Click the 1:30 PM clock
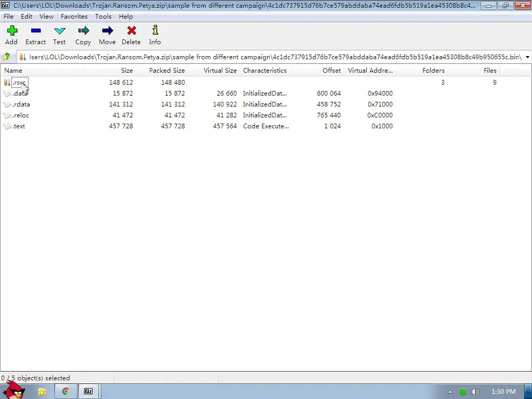Screen dimensions: 532x399 tap(503, 392)
